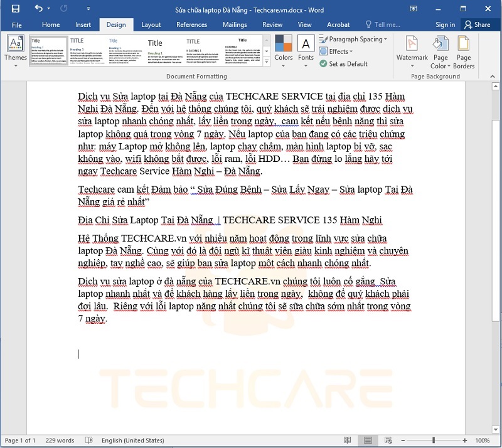Click the Watermark button
Viewport: 502px width, 448px height.
(412, 50)
